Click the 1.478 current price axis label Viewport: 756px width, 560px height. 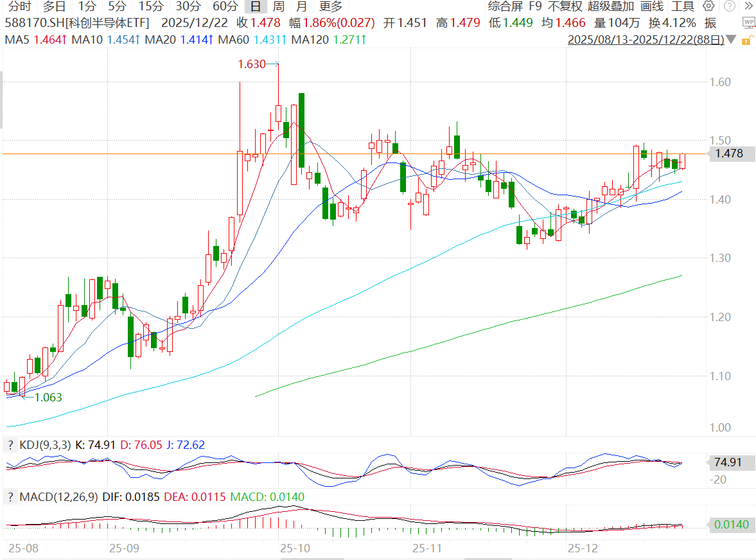(728, 153)
